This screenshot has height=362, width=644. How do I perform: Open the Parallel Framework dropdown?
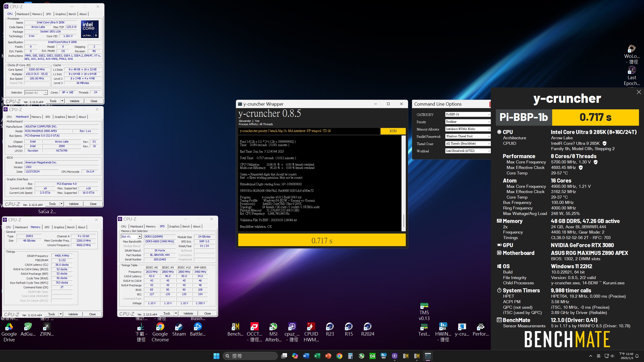point(468,136)
